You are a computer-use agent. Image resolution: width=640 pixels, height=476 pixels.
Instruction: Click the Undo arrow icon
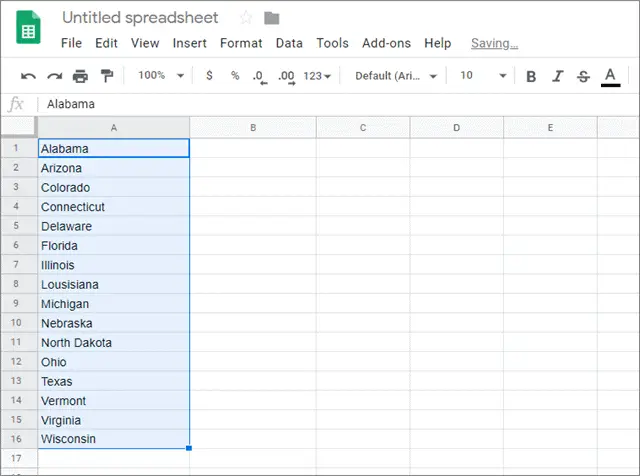click(28, 76)
